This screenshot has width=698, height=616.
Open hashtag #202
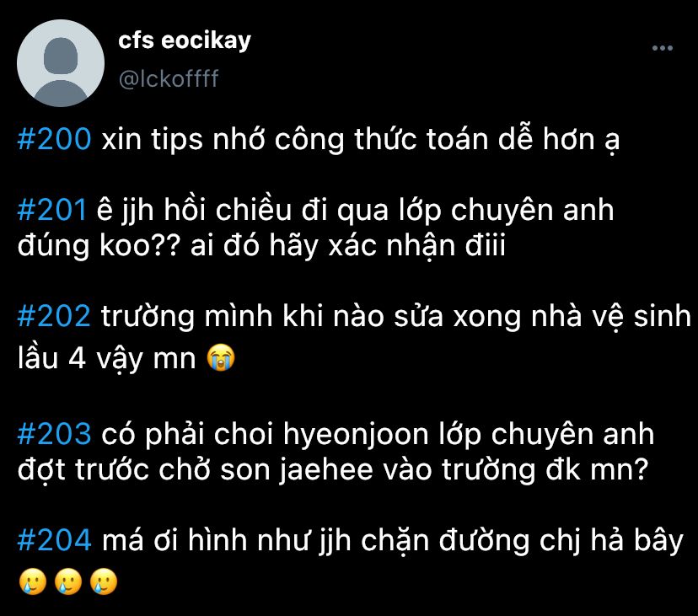click(x=54, y=316)
